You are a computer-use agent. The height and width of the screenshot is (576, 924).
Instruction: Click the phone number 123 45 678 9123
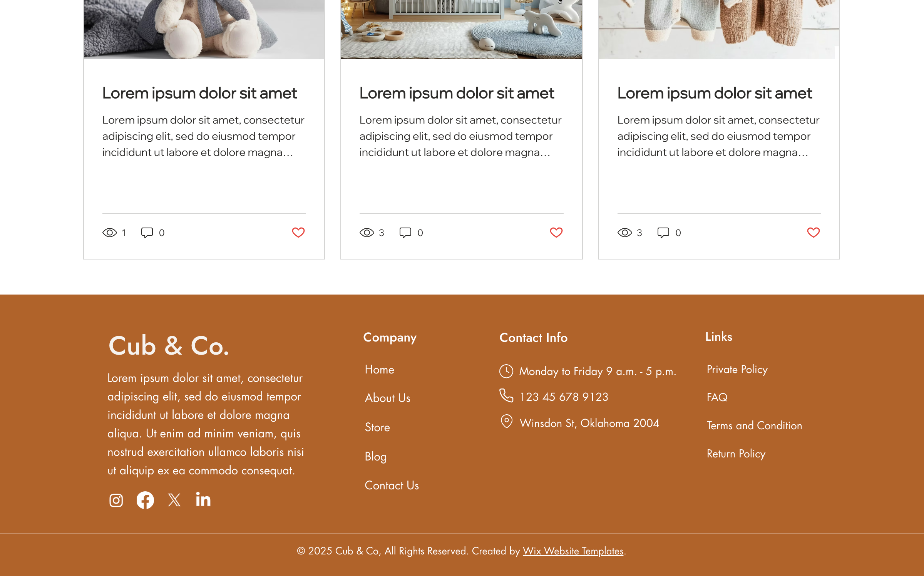click(x=564, y=397)
